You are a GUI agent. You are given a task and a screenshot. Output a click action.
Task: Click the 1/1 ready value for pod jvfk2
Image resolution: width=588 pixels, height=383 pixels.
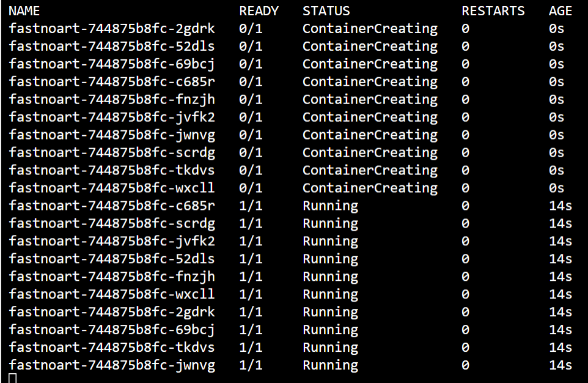251,241
